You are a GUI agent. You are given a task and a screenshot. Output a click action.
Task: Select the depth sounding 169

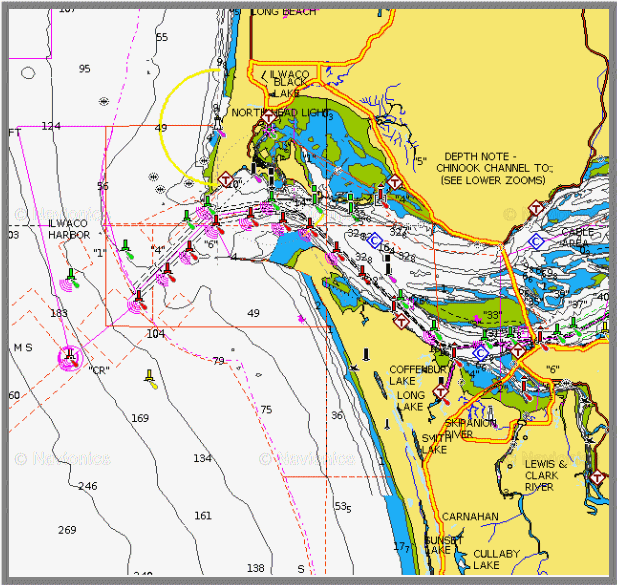(x=140, y=418)
